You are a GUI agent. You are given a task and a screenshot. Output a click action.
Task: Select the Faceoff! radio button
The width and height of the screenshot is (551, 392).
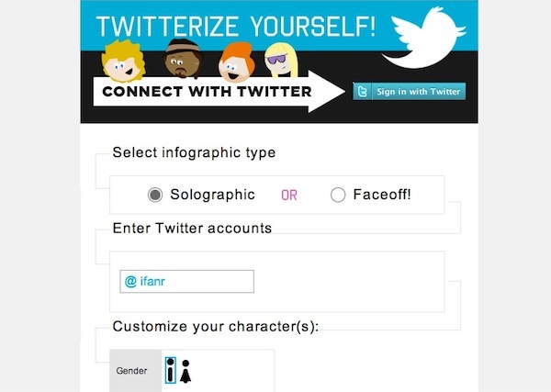tap(337, 195)
